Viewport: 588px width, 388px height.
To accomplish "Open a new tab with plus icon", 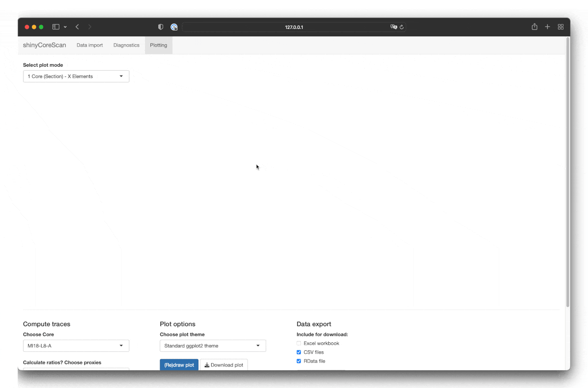I will 548,27.
